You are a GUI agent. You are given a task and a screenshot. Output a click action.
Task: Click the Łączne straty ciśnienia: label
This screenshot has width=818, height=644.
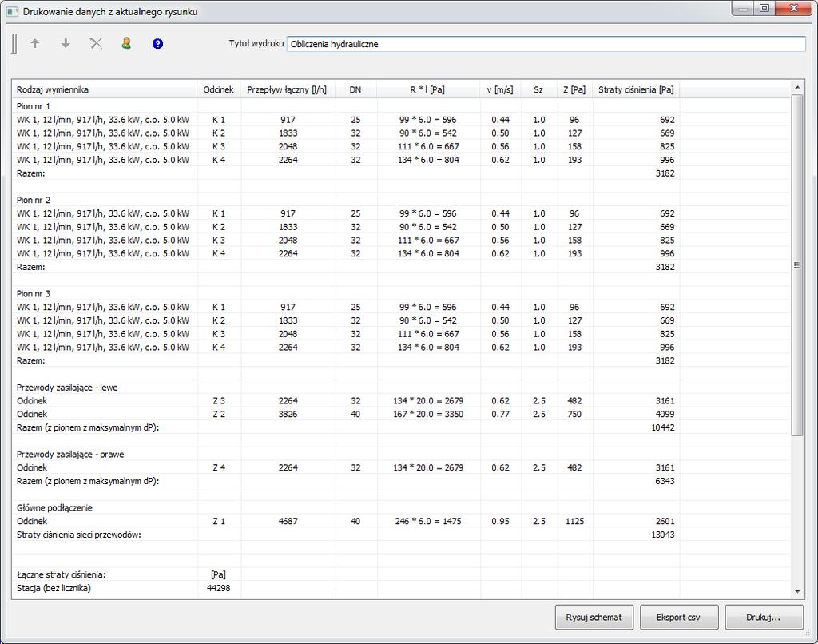tap(61, 574)
